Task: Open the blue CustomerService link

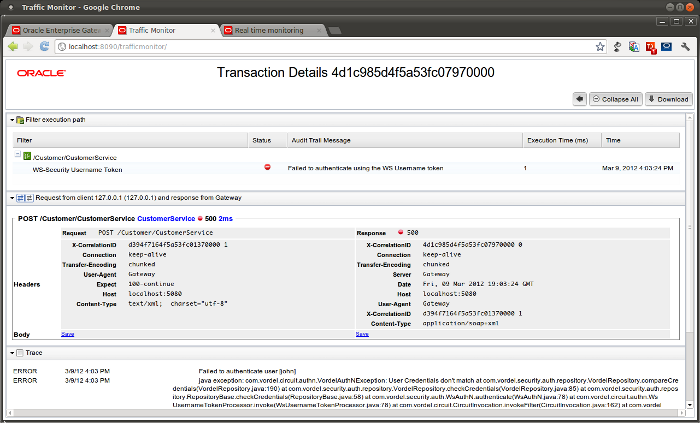Action: tap(166, 219)
